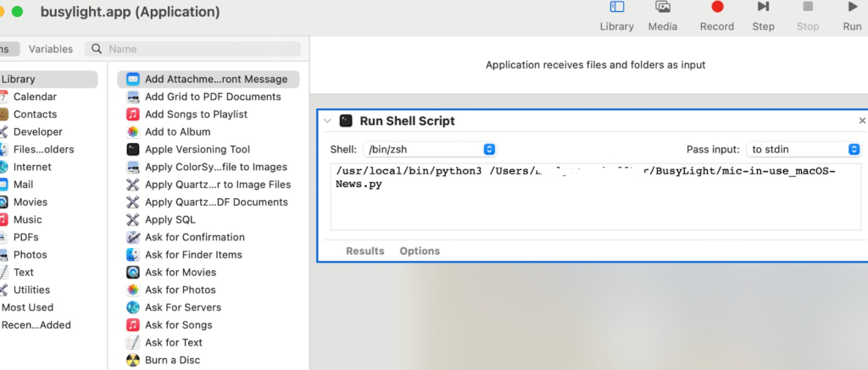Click the Apply Quartz filter to PDF Documents icon
The image size is (868, 370).
coord(133,202)
